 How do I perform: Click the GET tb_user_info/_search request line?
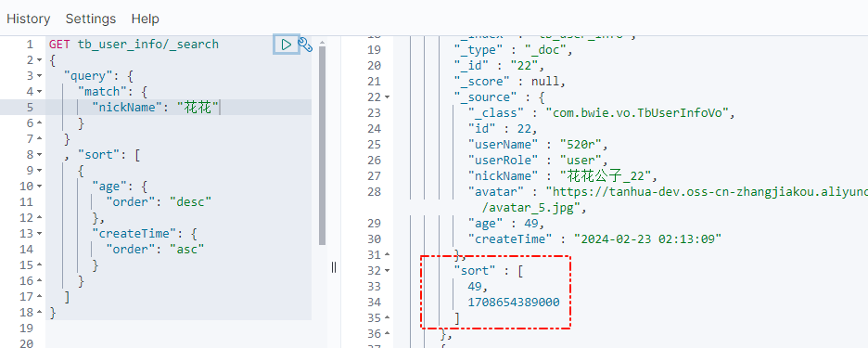[134, 45]
